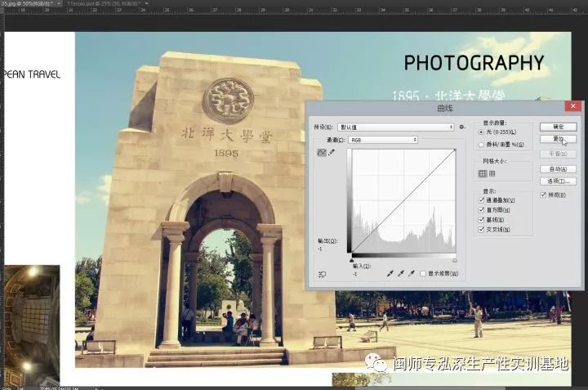The height and width of the screenshot is (390, 588).
Task: Pick the black point eyedropper
Action: tap(390, 274)
